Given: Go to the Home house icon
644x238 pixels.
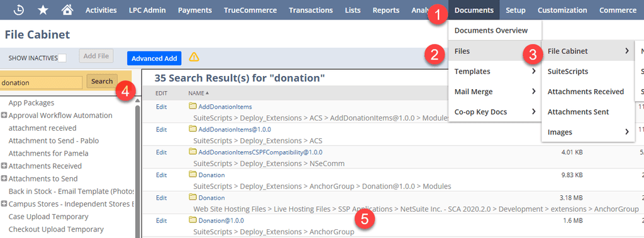Looking at the screenshot, I should click(x=67, y=10).
